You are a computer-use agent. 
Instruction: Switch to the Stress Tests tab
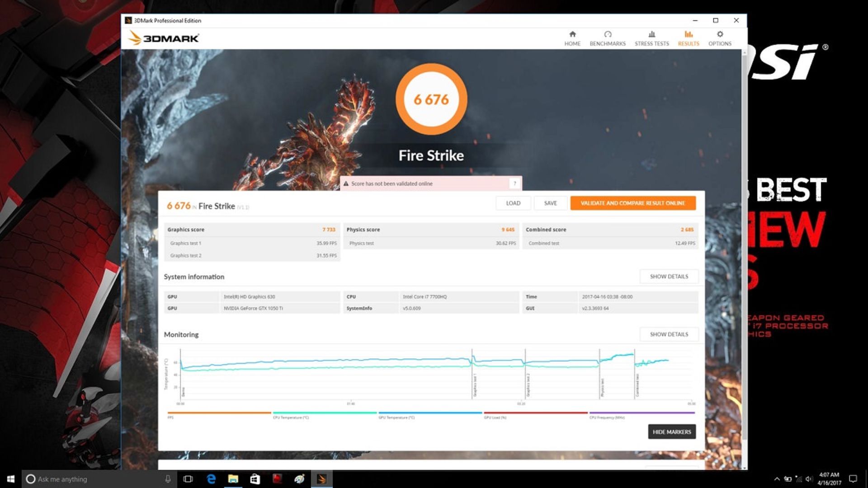tap(651, 38)
